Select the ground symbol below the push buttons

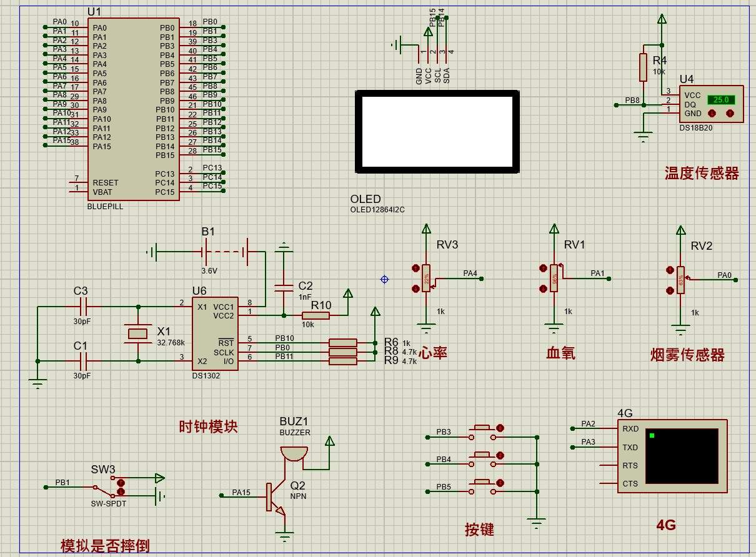[535, 523]
